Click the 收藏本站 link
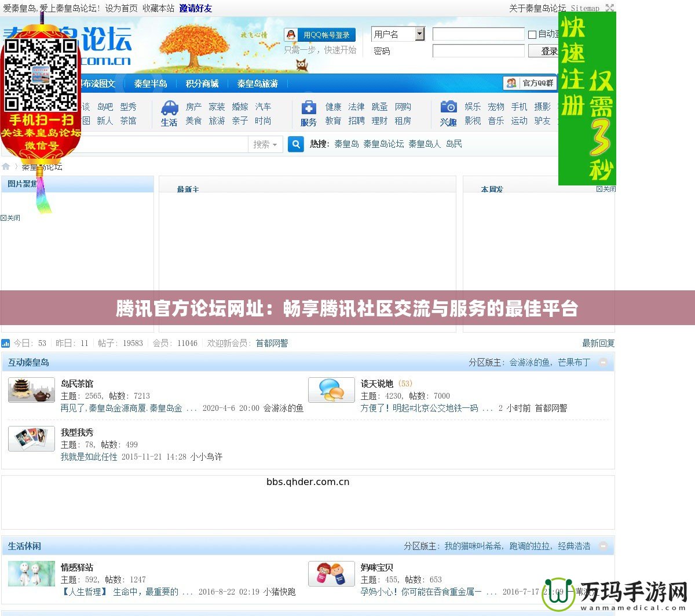This screenshot has width=695, height=616. [158, 8]
